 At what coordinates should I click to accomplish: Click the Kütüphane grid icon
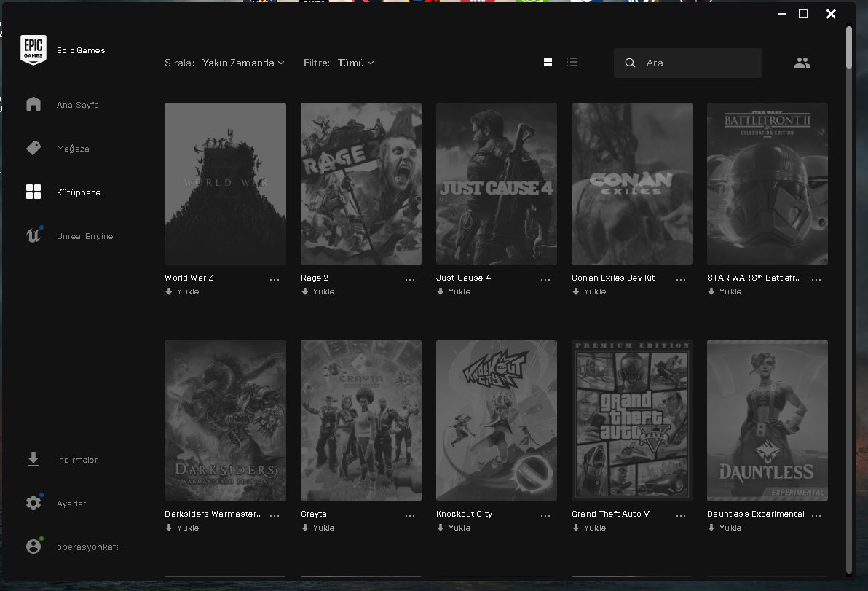(x=33, y=192)
